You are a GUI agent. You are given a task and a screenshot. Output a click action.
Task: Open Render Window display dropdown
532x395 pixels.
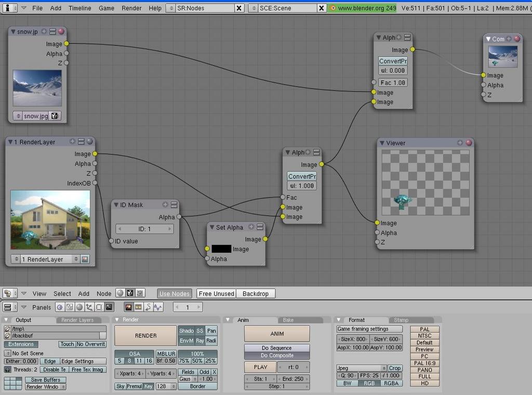pos(46,387)
